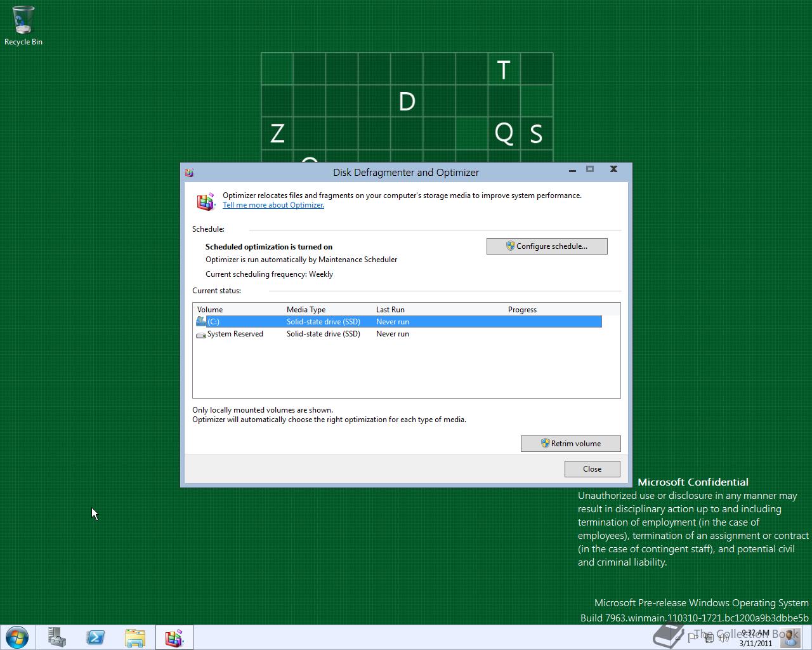Open Windows Explorer from the taskbar

coord(135,637)
